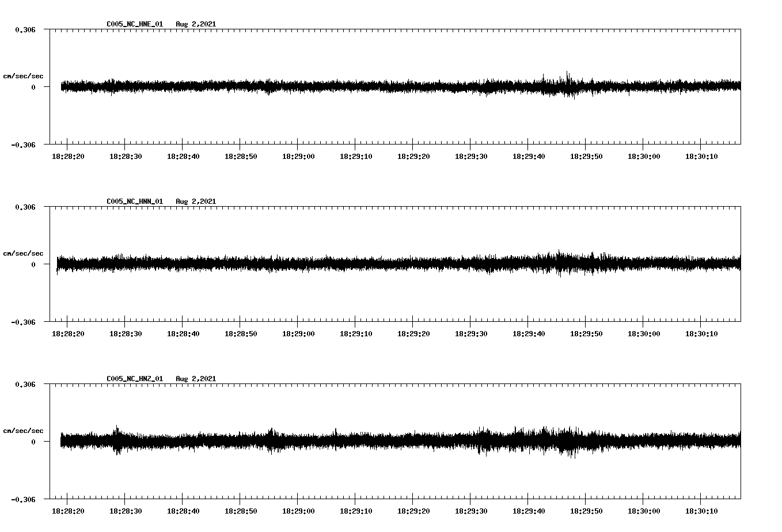Click the zero label on HNZ y-axis
This screenshot has height=532, width=782.
click(x=33, y=442)
